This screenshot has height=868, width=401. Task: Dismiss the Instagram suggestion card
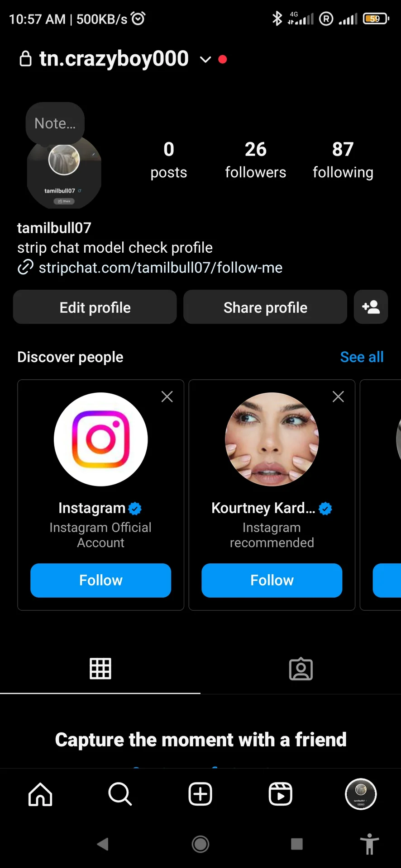[x=167, y=396]
